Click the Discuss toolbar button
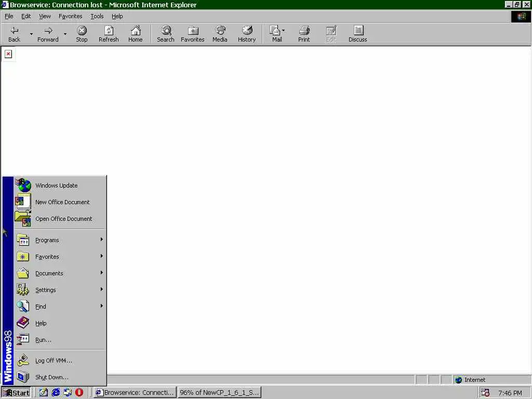Viewport: 532px width, 399px height. pyautogui.click(x=357, y=34)
